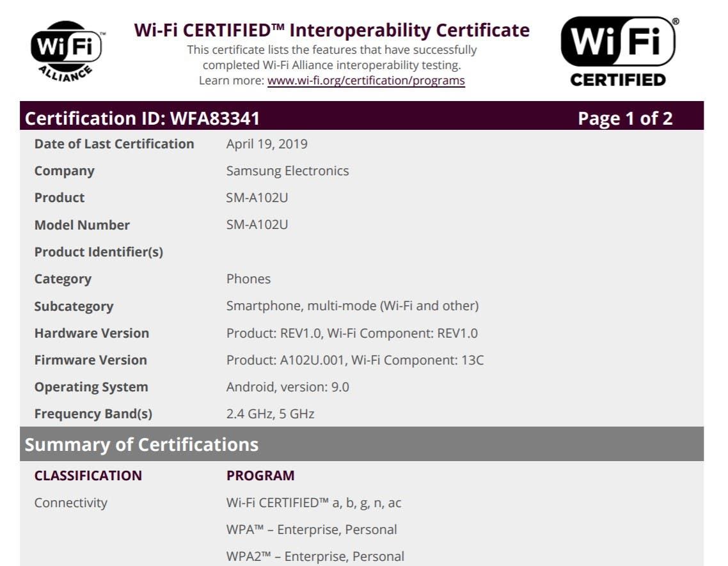Select the Connectivity classification entry

point(70,503)
